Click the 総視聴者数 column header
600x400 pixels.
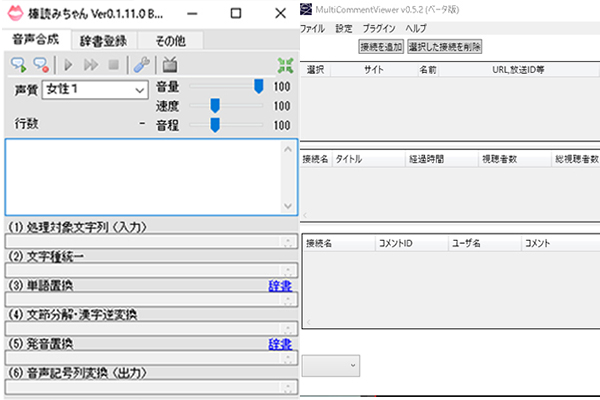[x=576, y=159]
